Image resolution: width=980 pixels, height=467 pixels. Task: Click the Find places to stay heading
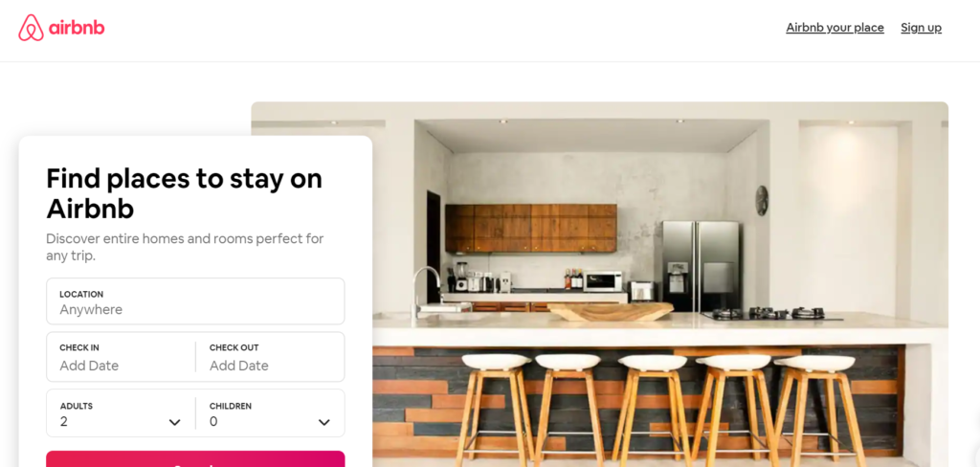[185, 194]
